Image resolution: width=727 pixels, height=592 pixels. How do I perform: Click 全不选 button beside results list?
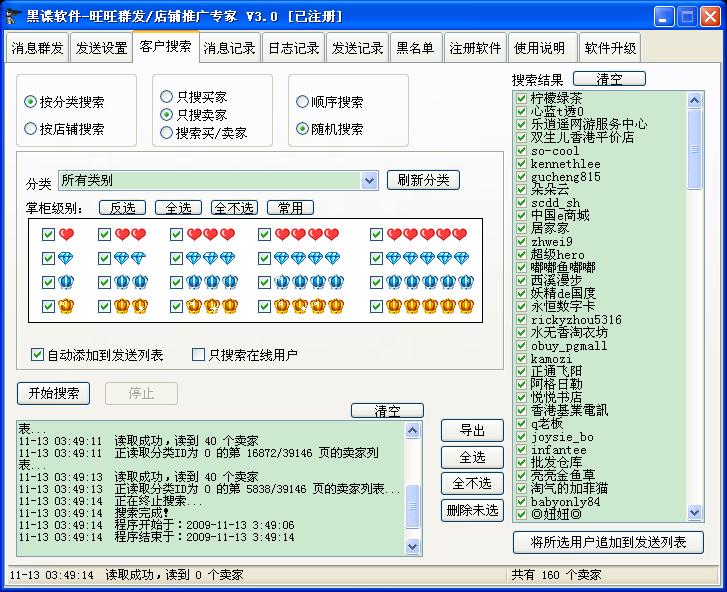[x=472, y=484]
